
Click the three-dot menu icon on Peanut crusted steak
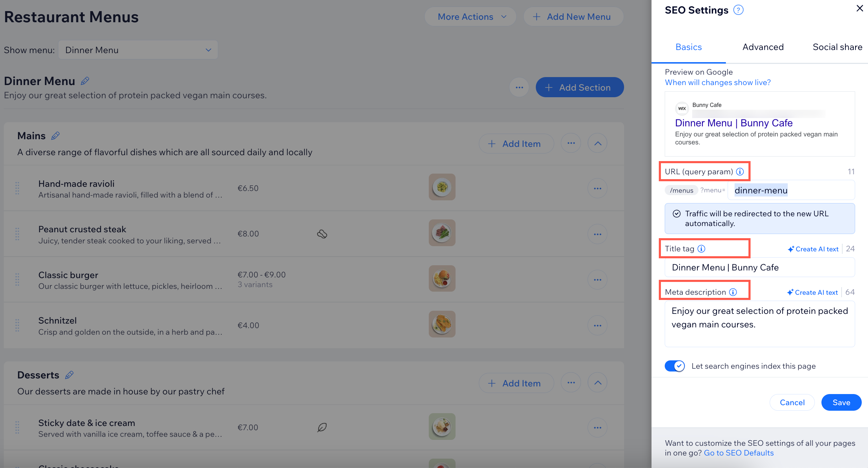point(598,233)
